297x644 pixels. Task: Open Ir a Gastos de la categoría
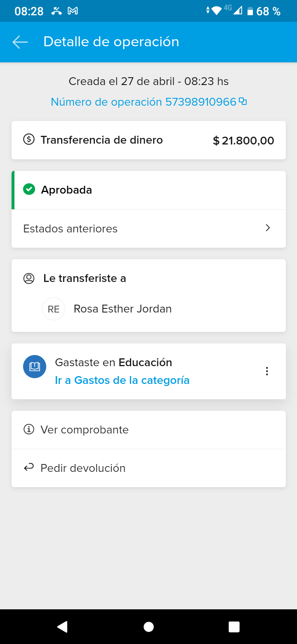pos(122,380)
